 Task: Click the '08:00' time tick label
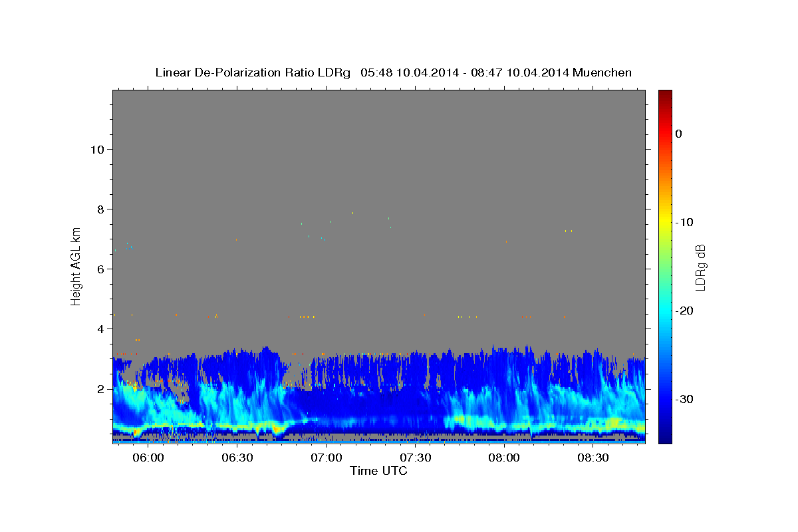coord(504,458)
